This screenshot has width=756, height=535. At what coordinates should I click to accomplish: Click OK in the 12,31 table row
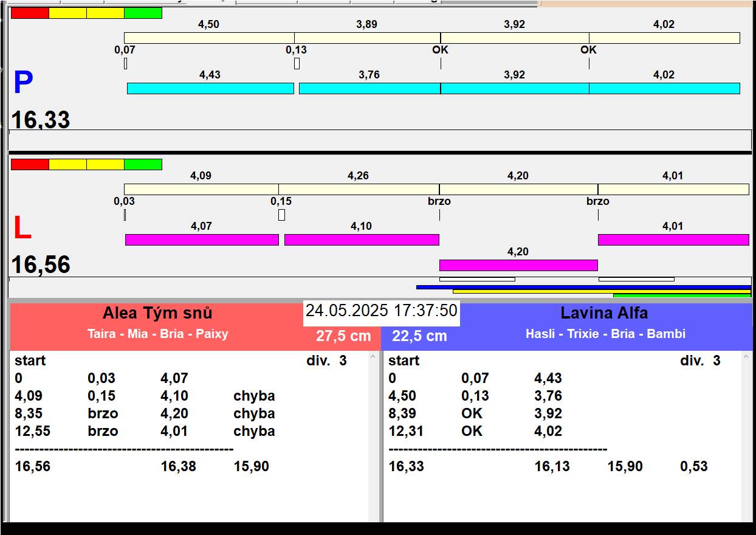point(472,431)
